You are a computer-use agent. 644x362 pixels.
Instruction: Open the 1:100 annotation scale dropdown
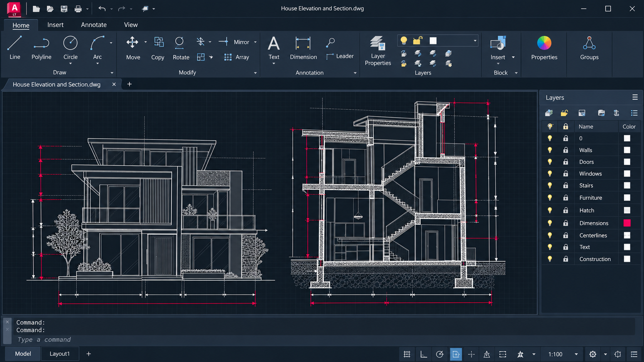tap(576, 354)
